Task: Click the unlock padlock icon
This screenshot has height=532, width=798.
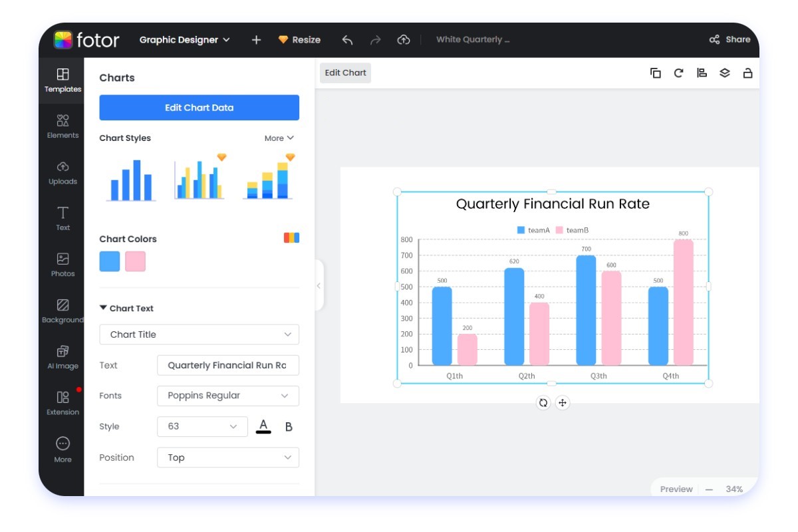Action: pos(746,73)
